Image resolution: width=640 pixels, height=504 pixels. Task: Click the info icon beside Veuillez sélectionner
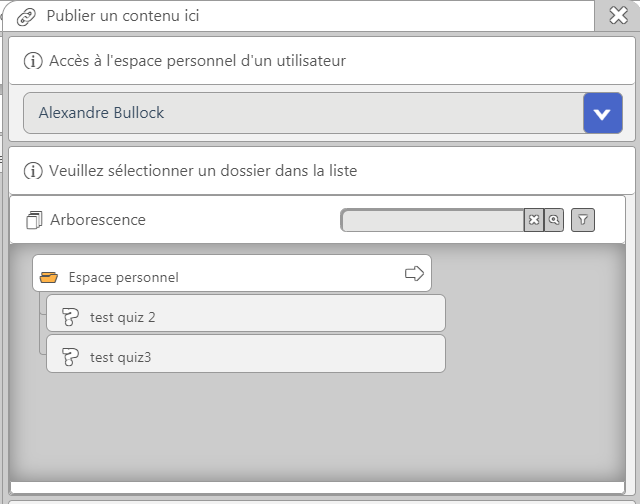click(x=33, y=171)
